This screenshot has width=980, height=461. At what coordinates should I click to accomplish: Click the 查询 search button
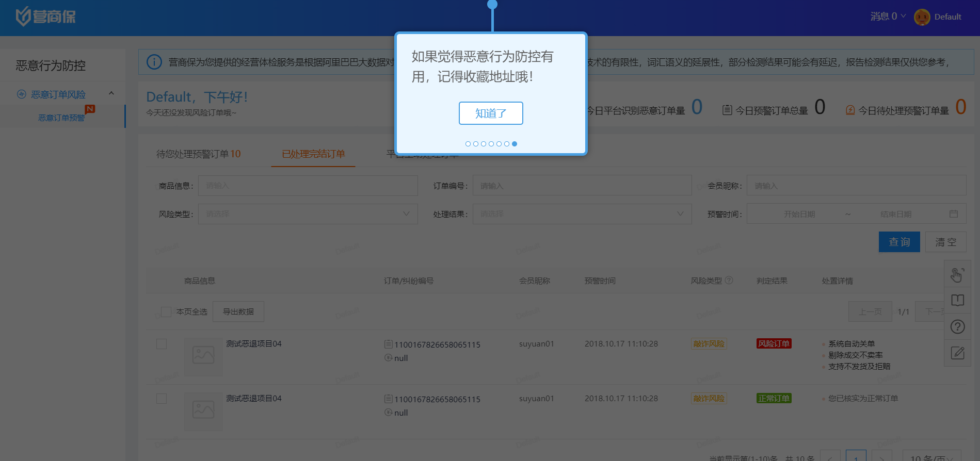pyautogui.click(x=899, y=242)
